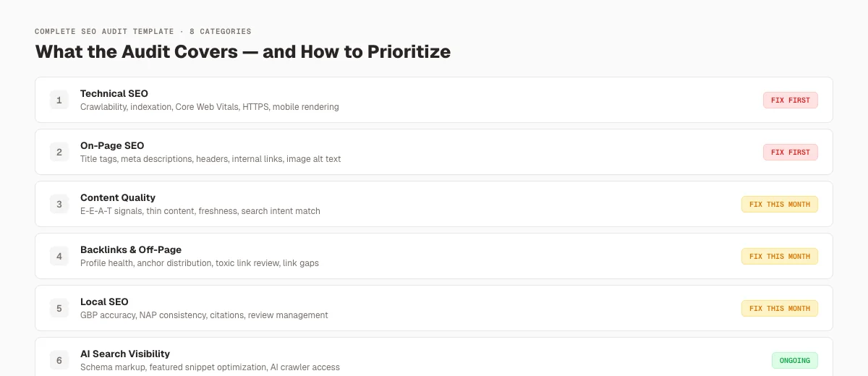Open the Technical SEO row title
Viewport: 868px width, 376px height.
(x=114, y=93)
